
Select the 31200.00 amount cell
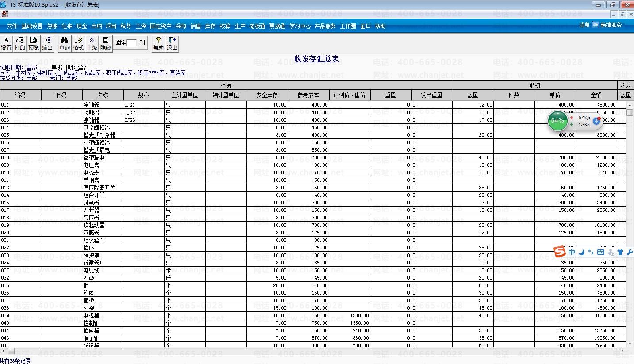pyautogui.click(x=596, y=315)
